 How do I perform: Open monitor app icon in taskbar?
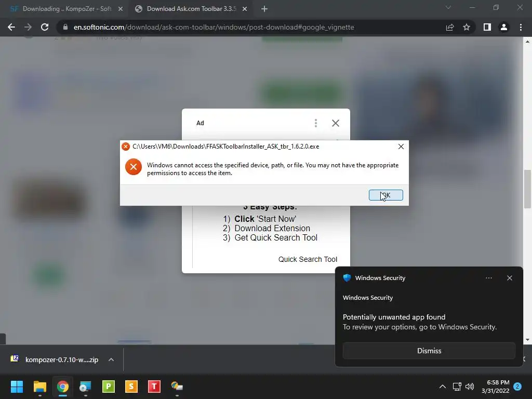(86, 387)
